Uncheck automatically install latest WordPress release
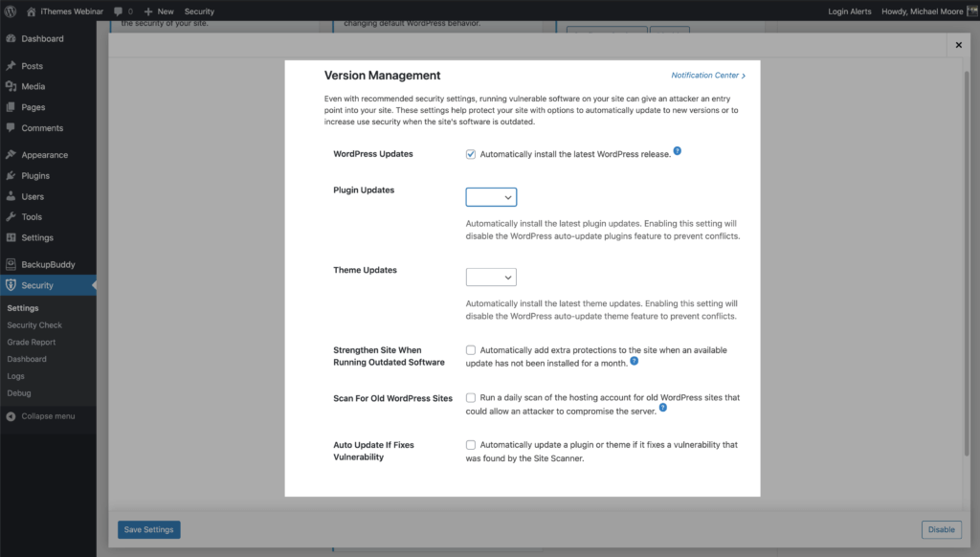Image resolution: width=980 pixels, height=557 pixels. point(471,154)
